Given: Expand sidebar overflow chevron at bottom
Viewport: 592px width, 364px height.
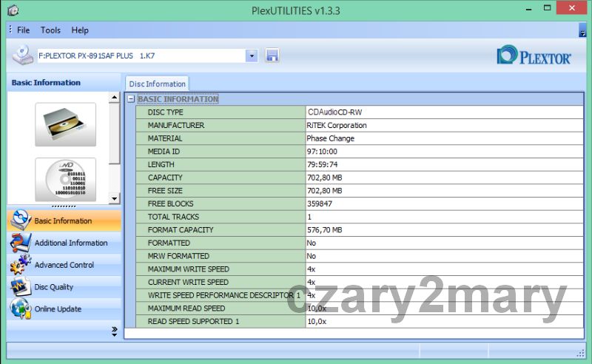Looking at the screenshot, I should click(115, 331).
